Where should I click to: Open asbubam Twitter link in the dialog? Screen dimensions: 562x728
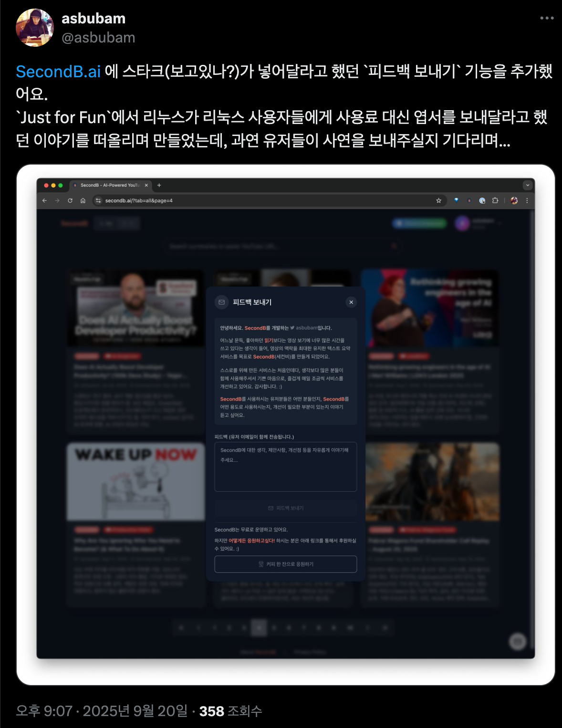tap(303, 328)
